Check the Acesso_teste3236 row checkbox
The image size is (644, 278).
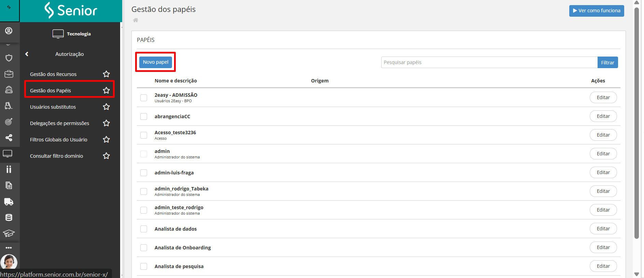[144, 135]
